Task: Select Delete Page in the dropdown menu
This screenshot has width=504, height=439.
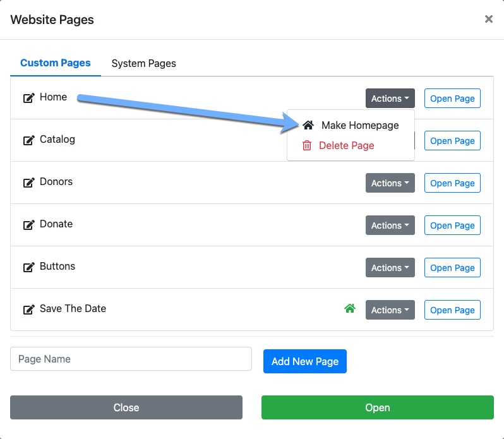Action: 346,145
